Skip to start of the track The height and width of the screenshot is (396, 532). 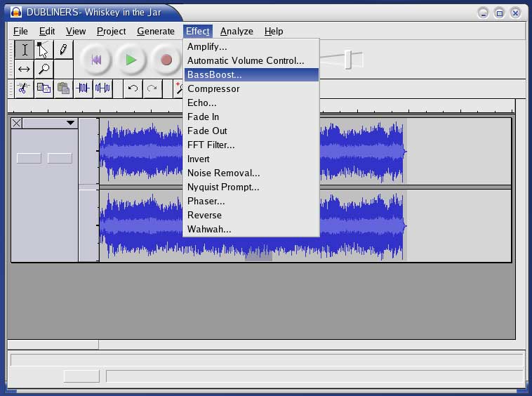96,60
